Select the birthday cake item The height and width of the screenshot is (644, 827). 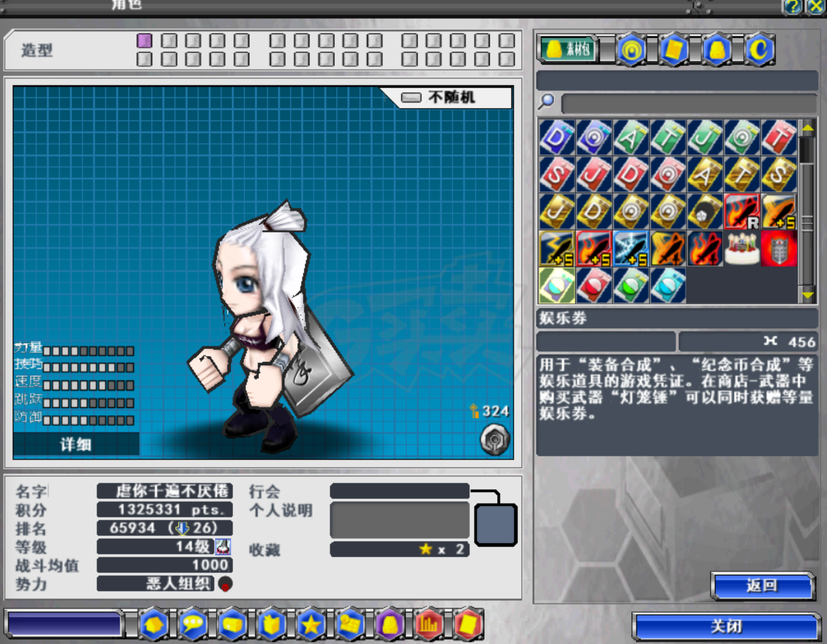742,249
